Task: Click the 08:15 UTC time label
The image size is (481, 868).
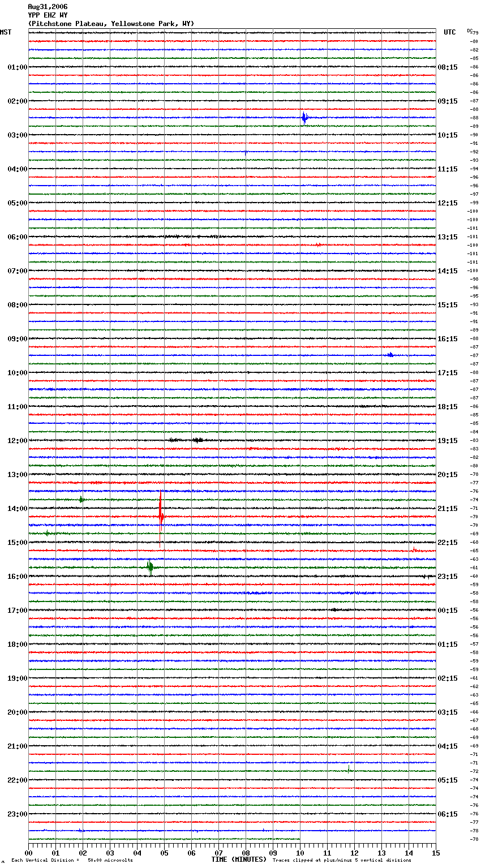Action: (448, 67)
